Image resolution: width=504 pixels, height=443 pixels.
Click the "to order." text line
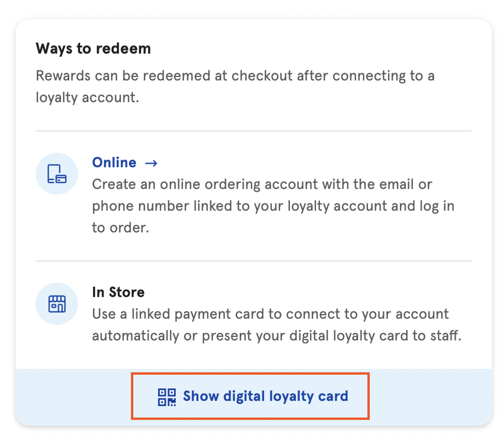pyautogui.click(x=120, y=228)
